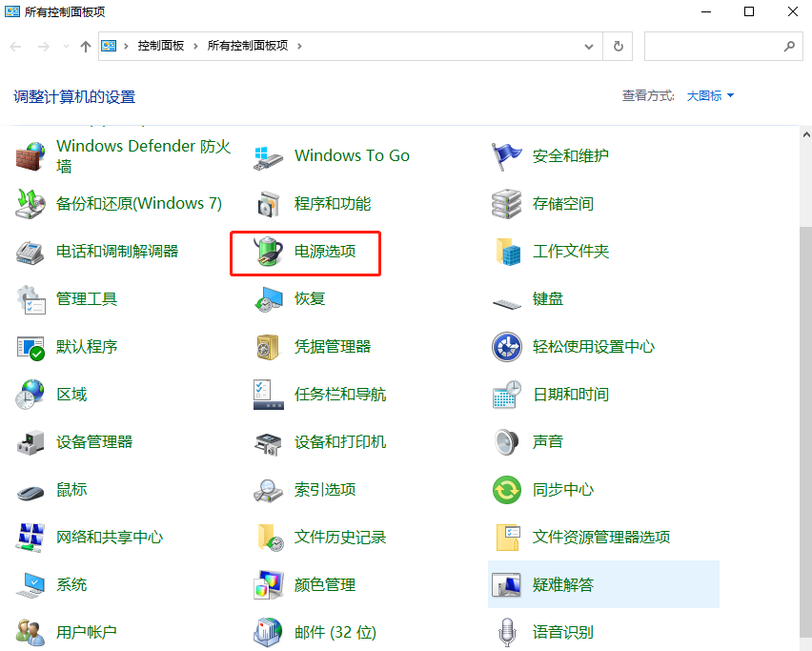Click the refresh button in the address bar

pos(618,46)
